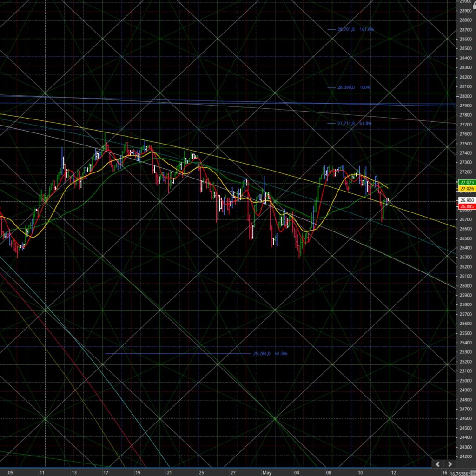This screenshot has width=476, height=476.
Task: Click the yellow 27.026 price tag
Action: pos(467,189)
